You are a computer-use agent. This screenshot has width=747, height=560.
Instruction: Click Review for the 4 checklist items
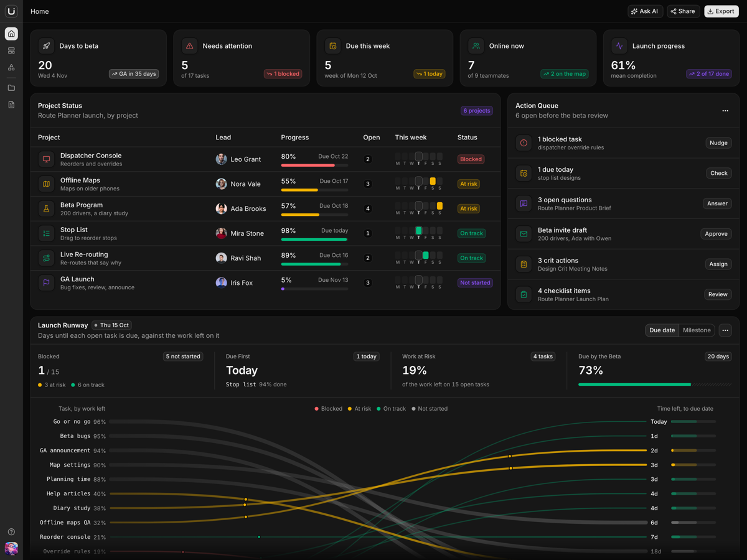[718, 294]
